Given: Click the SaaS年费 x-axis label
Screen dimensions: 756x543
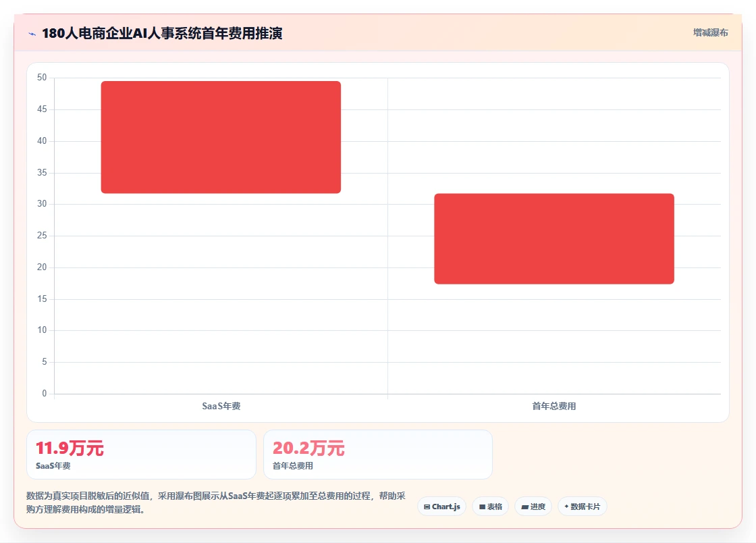Looking at the screenshot, I should coord(221,406).
